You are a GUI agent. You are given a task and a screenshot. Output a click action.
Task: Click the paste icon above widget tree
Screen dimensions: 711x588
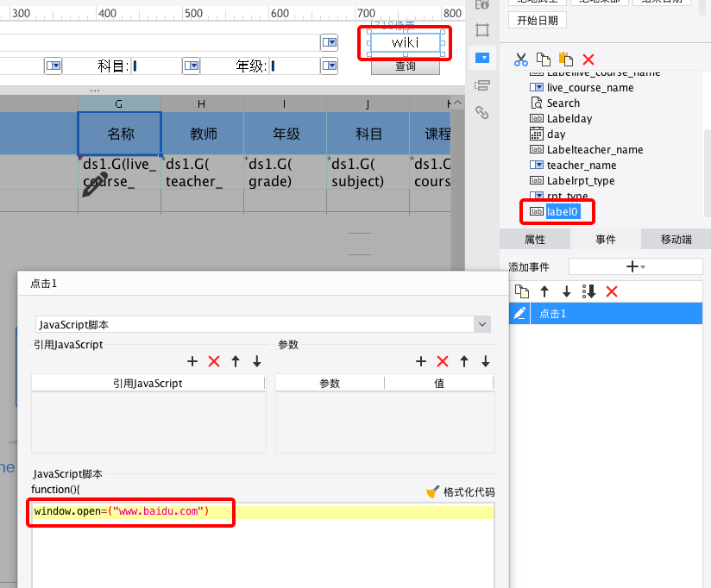click(565, 59)
